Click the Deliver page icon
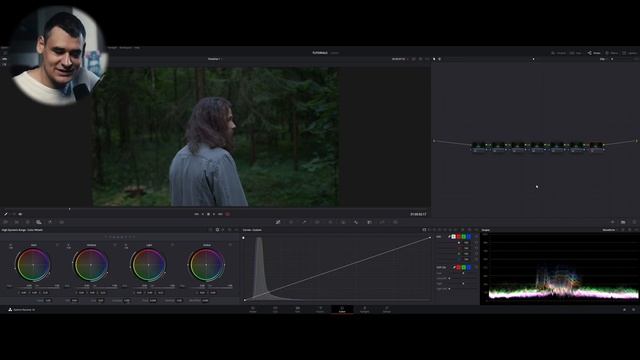The width and height of the screenshot is (640, 360). 387,309
